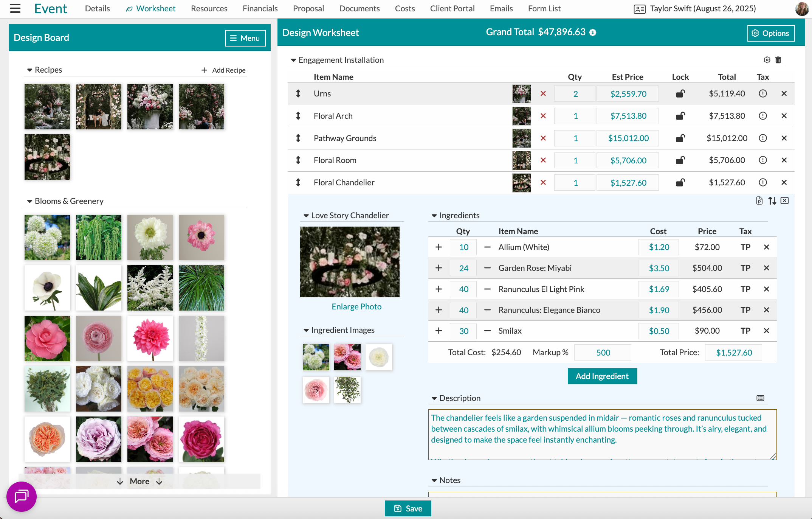Collapse the Description section

pos(434,398)
